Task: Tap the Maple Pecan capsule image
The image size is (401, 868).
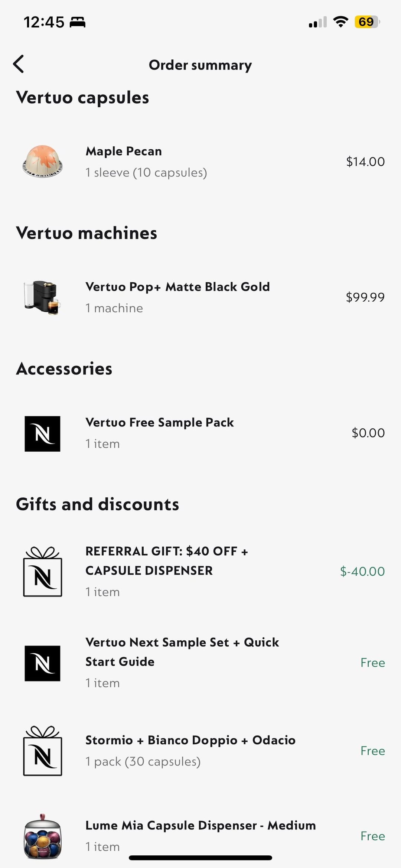Action: pos(42,162)
